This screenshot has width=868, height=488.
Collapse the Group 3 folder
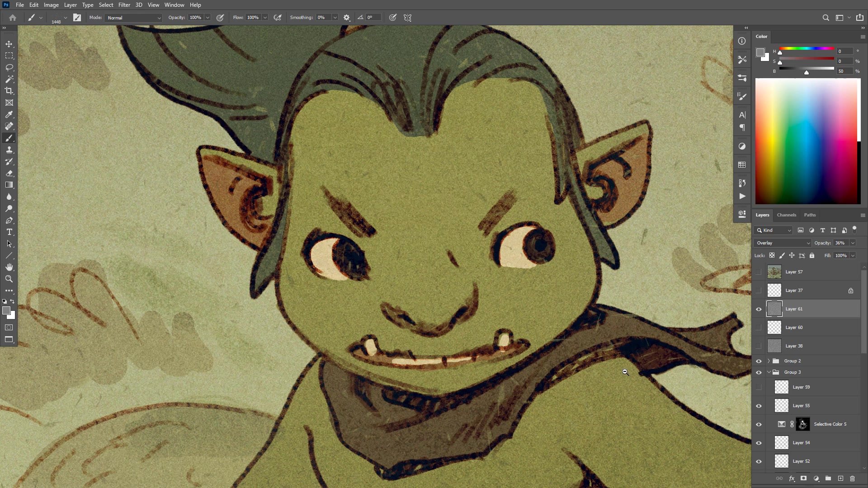pyautogui.click(x=769, y=372)
